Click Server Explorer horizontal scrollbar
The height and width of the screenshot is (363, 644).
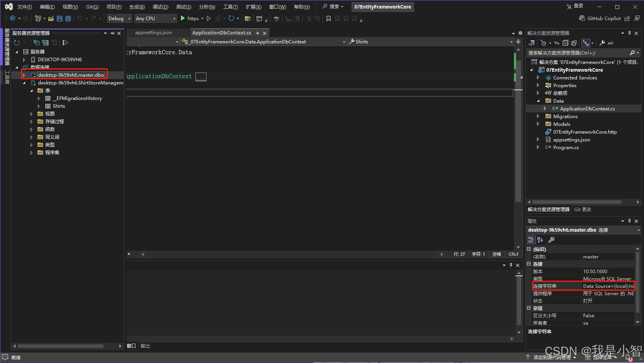point(61,346)
